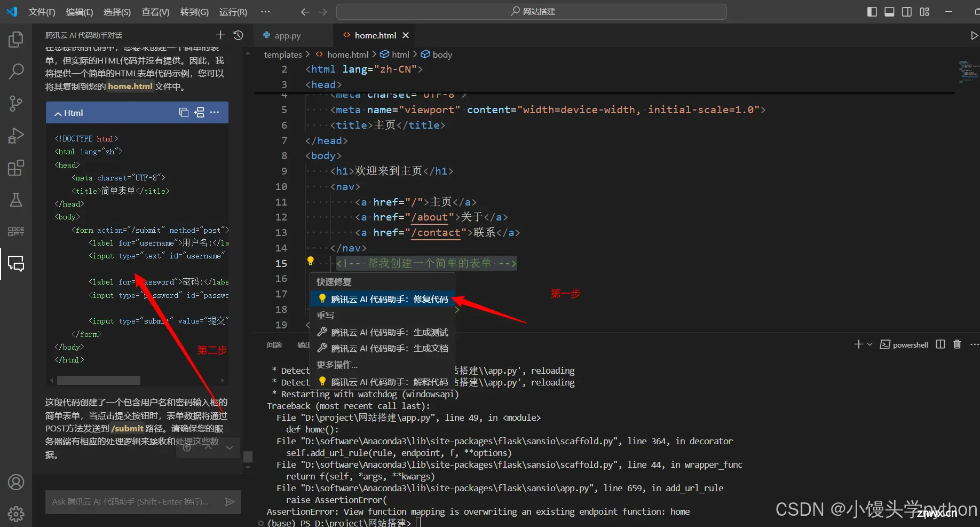Image resolution: width=980 pixels, height=527 pixels.
Task: Copy the Html code block
Action: 184,113
